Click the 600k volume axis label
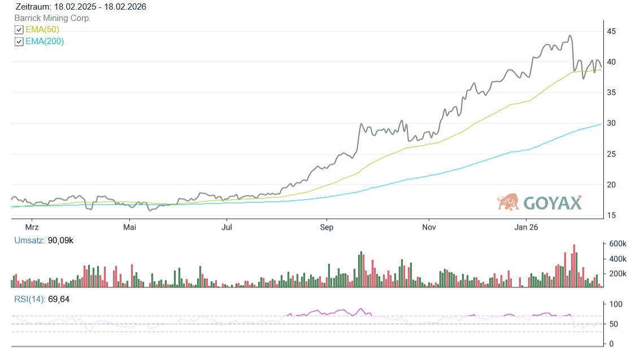The width and height of the screenshot is (644, 349). point(617,244)
